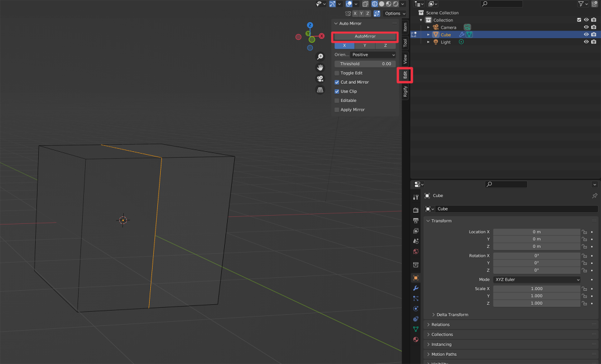Toggle the camera view icon in the viewport
Screen dimensions: 601x364
(320, 79)
